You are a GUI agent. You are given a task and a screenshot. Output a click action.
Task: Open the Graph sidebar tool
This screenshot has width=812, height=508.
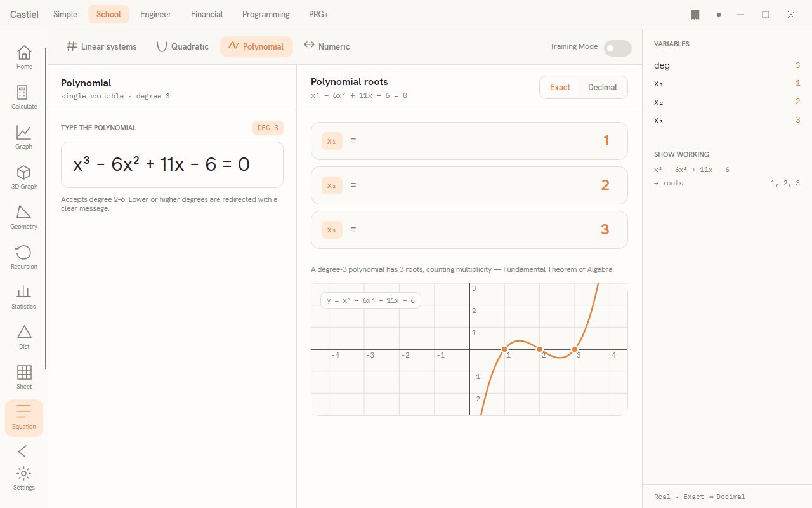[24, 138]
